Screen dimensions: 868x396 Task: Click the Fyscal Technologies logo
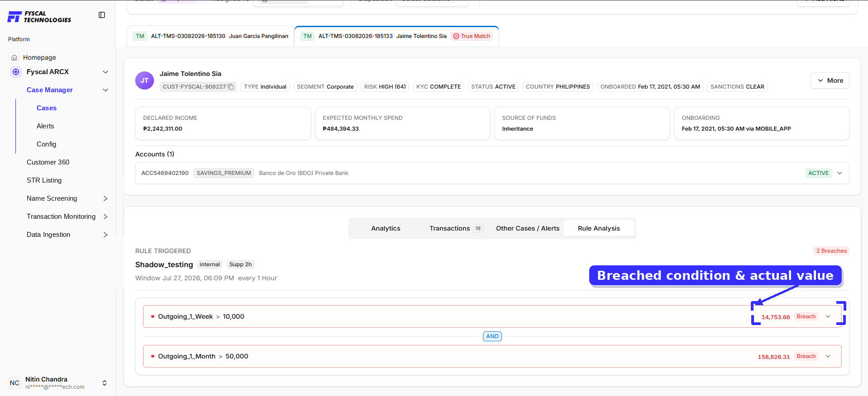[39, 17]
